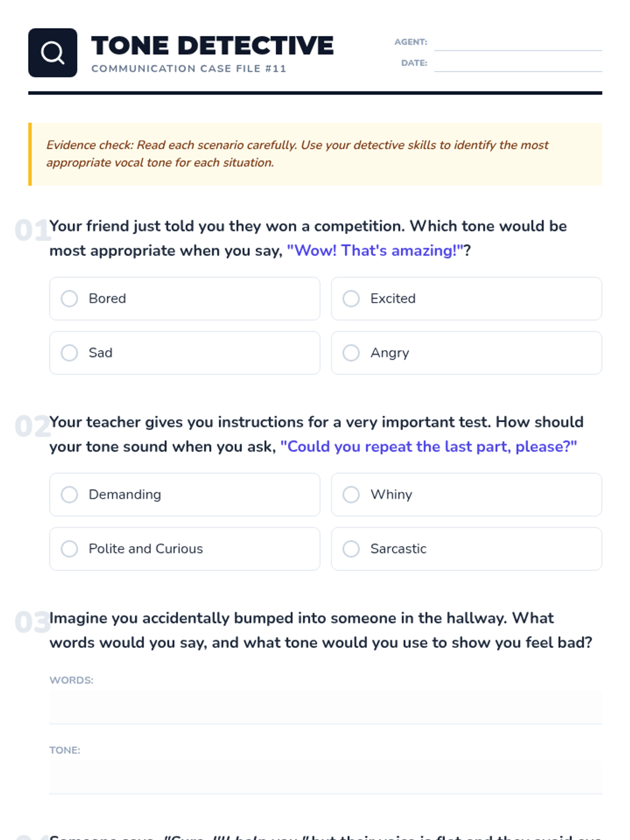Click question 01 prompt text
This screenshot has width=630, height=840.
point(308,226)
